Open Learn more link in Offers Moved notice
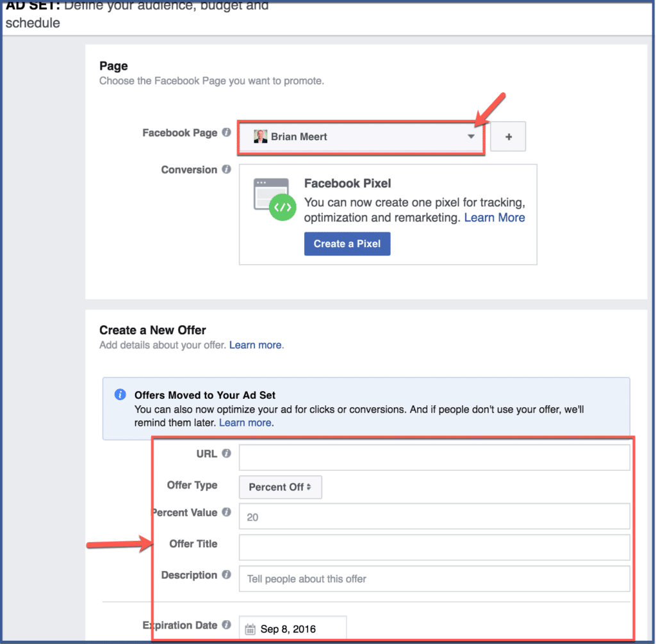This screenshot has width=656, height=644. 245,423
